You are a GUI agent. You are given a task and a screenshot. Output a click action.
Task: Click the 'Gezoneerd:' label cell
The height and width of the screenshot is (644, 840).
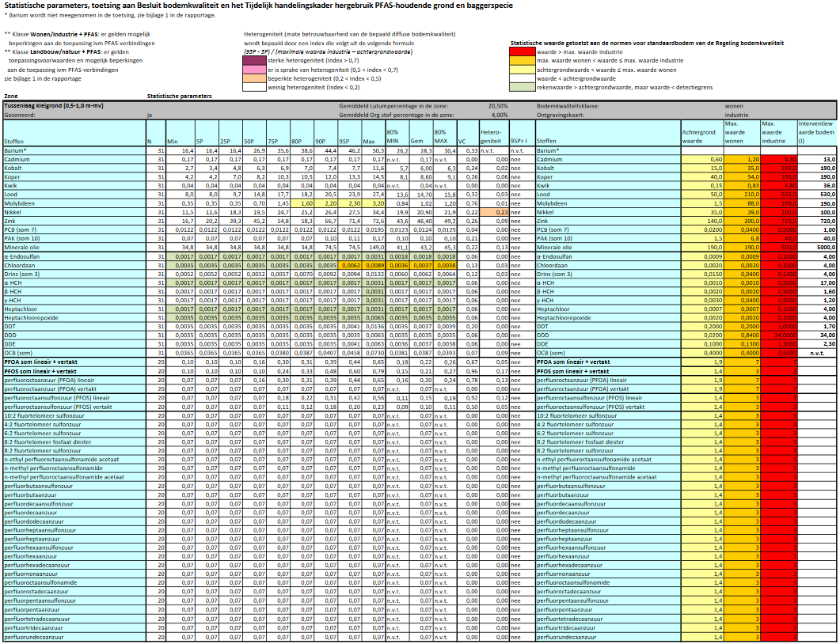coord(22,115)
